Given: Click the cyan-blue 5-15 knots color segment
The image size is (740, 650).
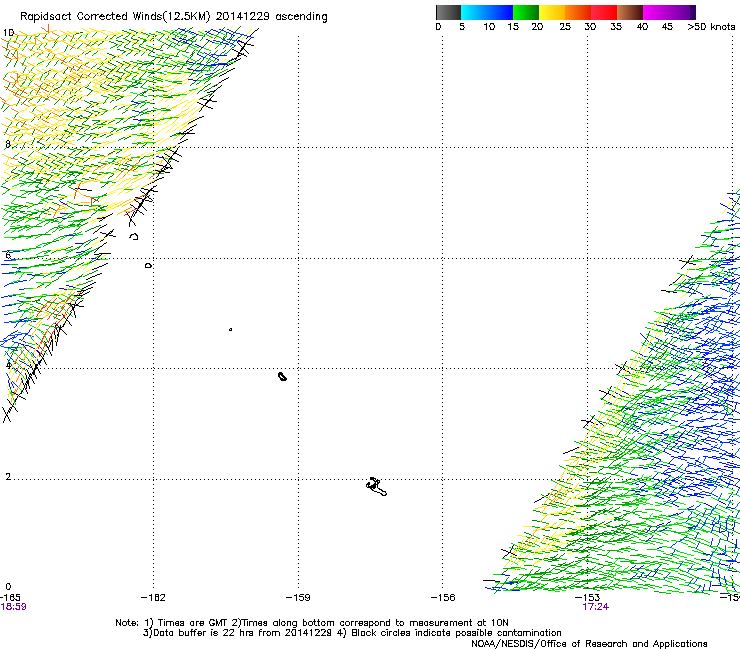Looking at the screenshot, I should pyautogui.click(x=487, y=12).
